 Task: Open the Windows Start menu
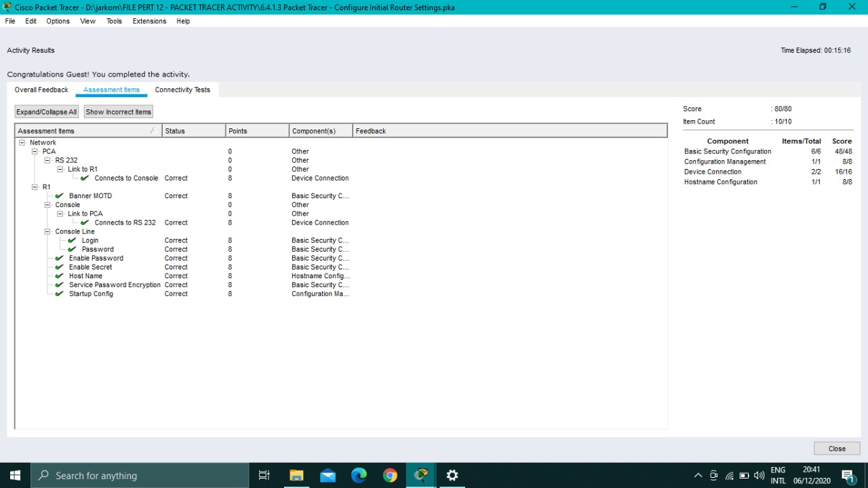click(16, 475)
